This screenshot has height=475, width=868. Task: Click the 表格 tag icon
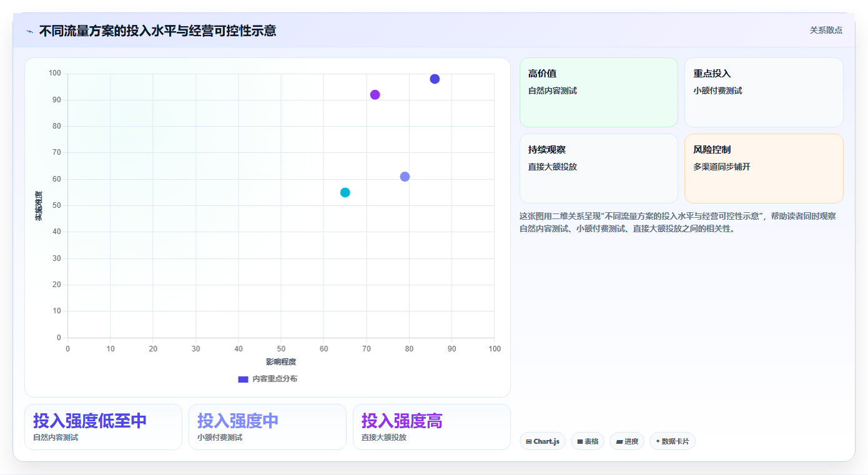pos(579,441)
